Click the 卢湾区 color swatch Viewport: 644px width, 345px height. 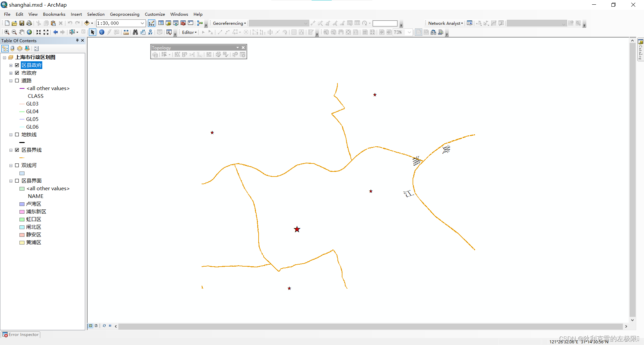coord(22,204)
